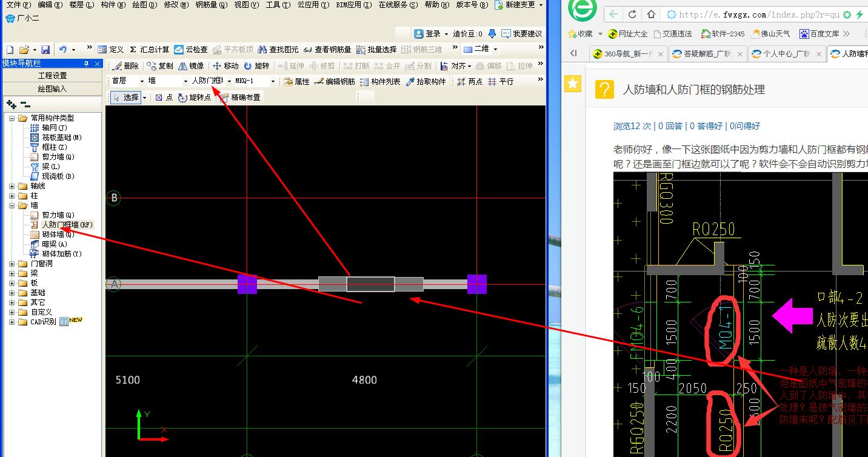
Task: Click 我要建议 suggestion button
Action: click(521, 34)
